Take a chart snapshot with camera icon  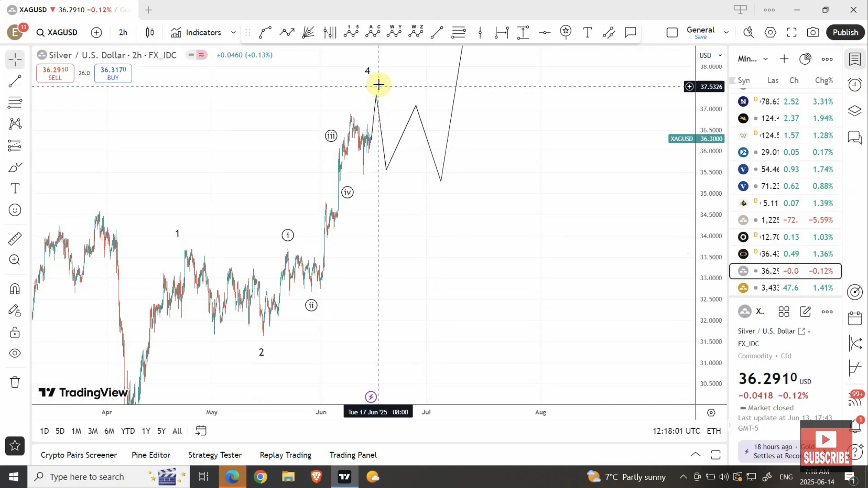click(x=813, y=32)
